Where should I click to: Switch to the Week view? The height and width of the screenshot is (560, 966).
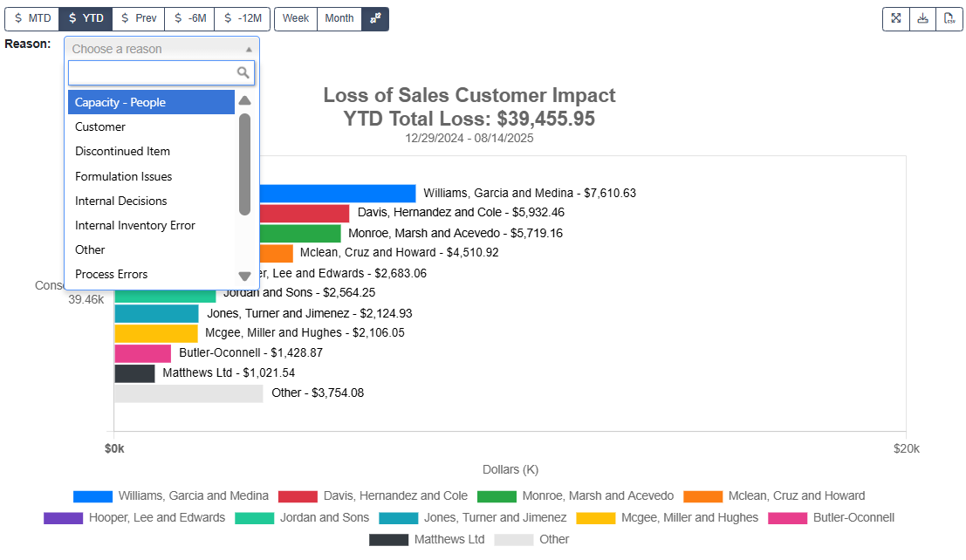coord(295,18)
